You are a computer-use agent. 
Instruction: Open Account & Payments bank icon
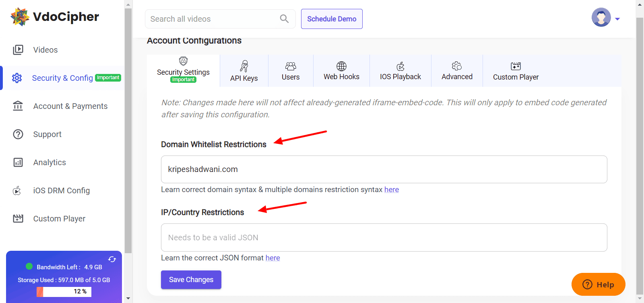(x=18, y=106)
